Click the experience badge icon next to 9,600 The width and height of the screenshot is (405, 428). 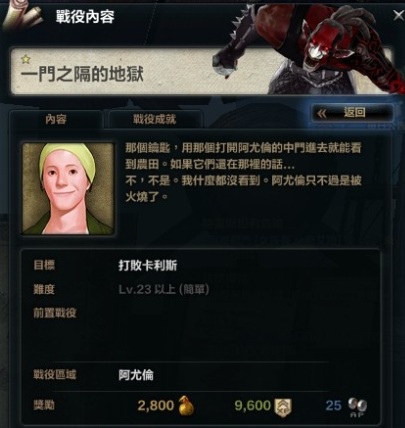pyautogui.click(x=282, y=407)
